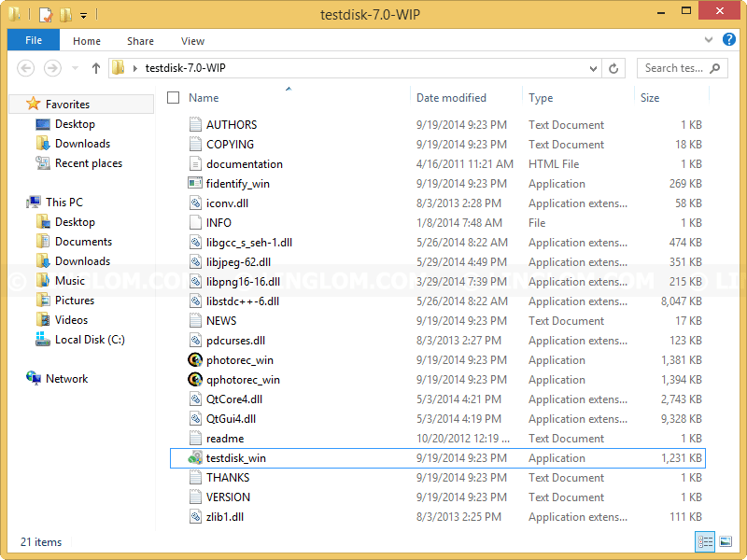
Task: Open the View ribbon tab
Action: (192, 41)
